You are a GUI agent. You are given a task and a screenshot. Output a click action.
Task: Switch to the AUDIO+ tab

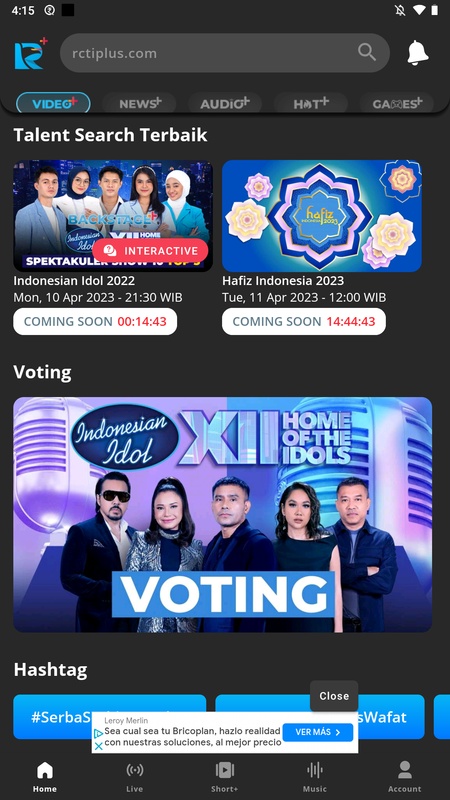225,104
